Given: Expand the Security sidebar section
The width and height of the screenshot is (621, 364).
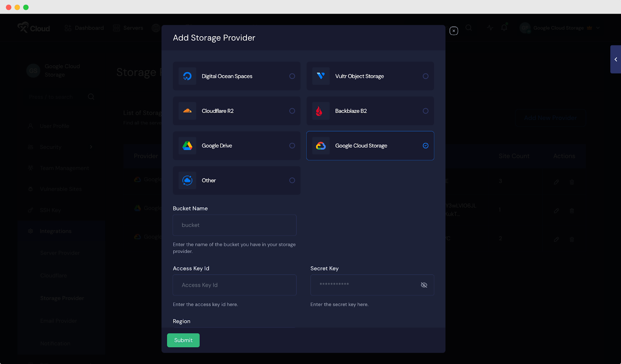Looking at the screenshot, I should pyautogui.click(x=91, y=147).
